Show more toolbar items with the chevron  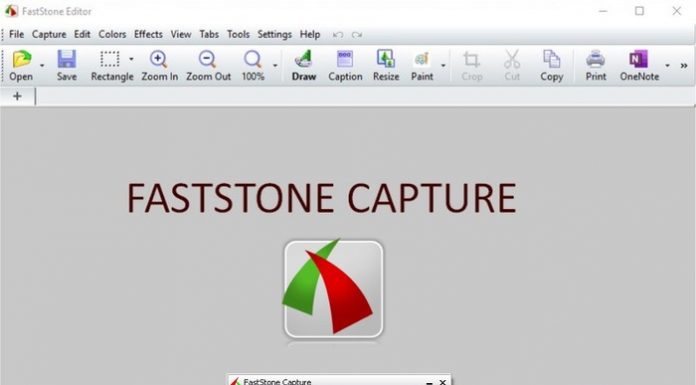pyautogui.click(x=684, y=65)
